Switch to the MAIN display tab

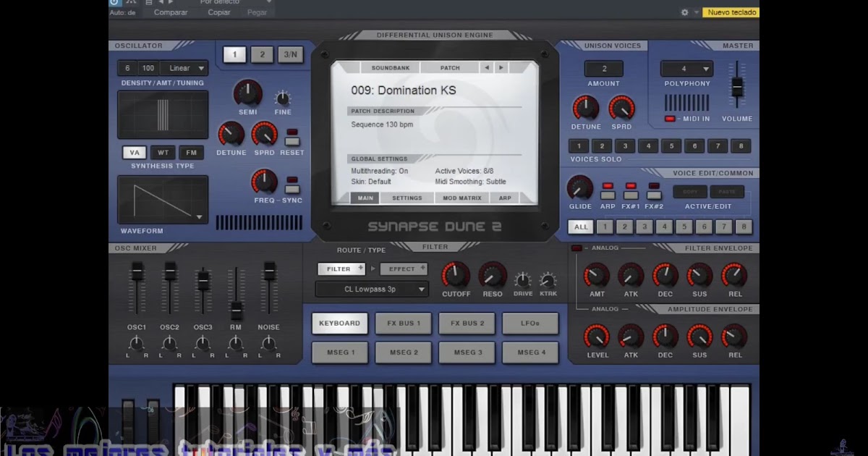[x=365, y=198]
